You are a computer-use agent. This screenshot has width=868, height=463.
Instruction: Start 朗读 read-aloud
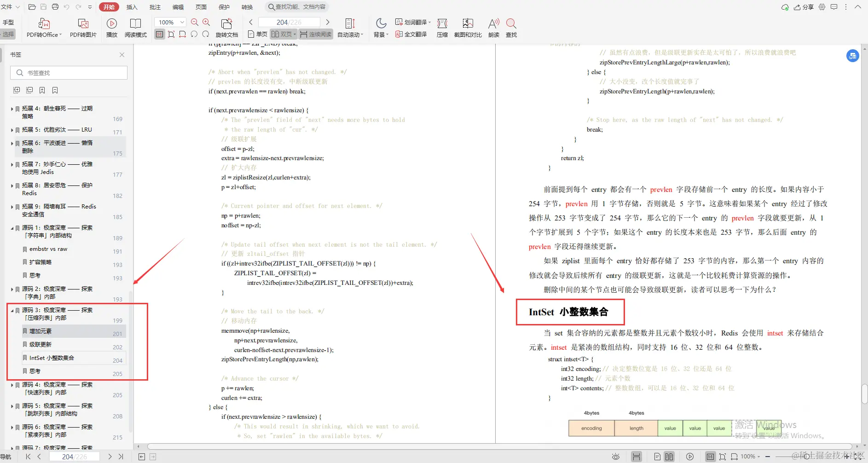pos(493,28)
